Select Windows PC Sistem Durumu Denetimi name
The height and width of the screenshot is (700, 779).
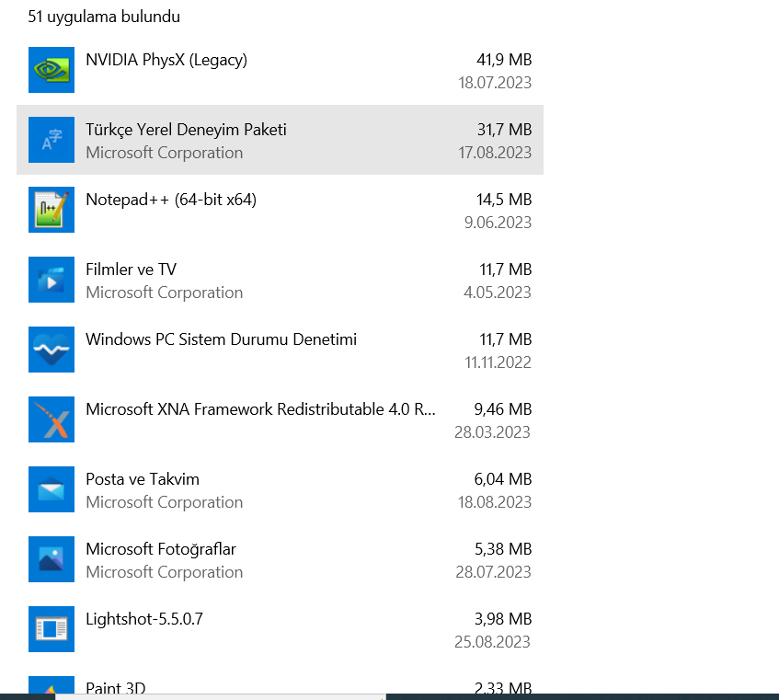(x=221, y=339)
